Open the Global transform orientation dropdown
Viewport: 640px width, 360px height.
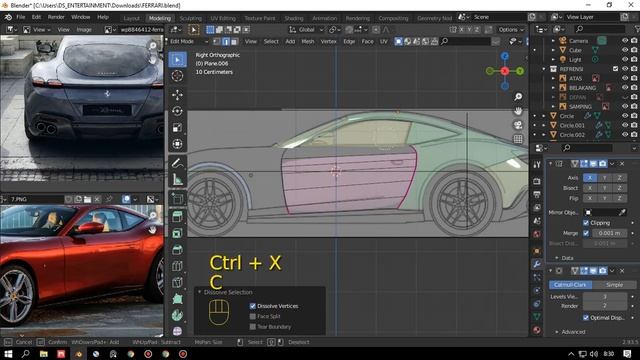point(306,30)
